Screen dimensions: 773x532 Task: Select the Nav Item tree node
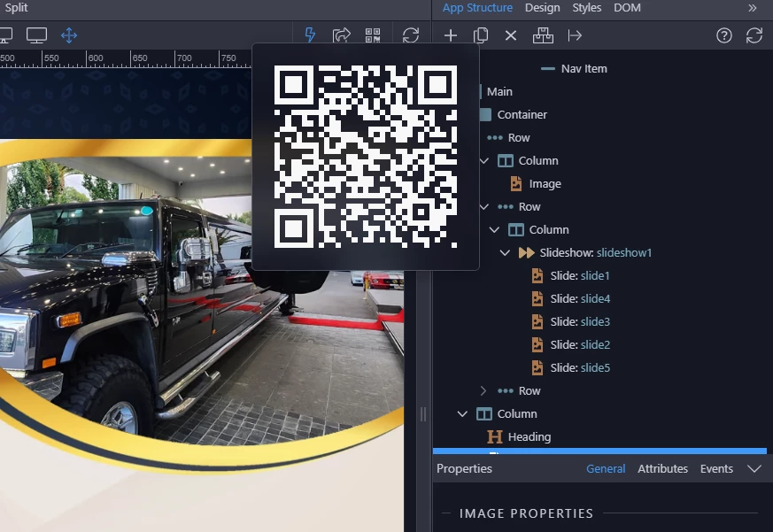click(584, 68)
